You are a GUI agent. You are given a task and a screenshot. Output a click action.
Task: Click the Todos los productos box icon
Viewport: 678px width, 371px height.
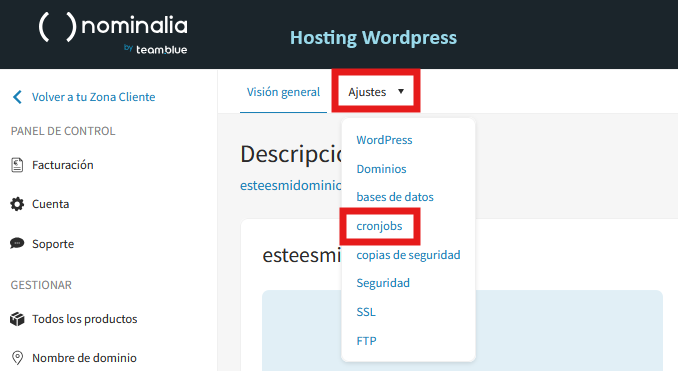click(17, 319)
